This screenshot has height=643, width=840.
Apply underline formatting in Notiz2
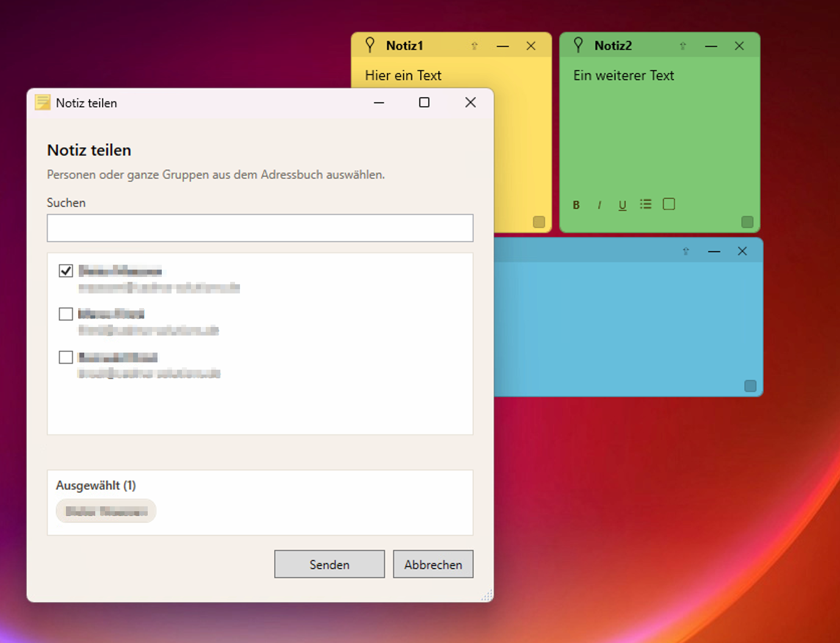click(x=623, y=205)
